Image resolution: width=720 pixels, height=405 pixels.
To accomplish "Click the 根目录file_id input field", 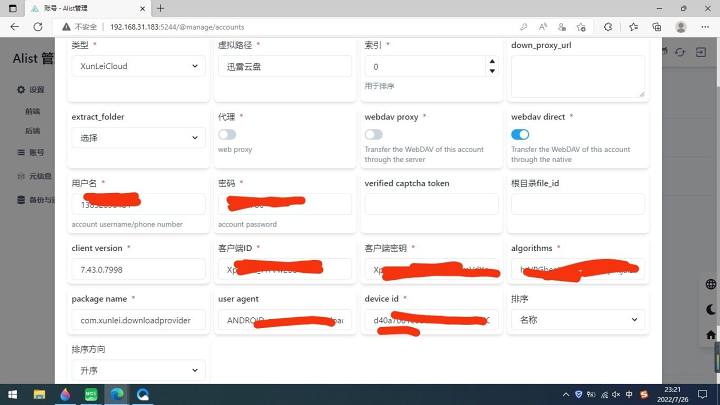I will (578, 204).
